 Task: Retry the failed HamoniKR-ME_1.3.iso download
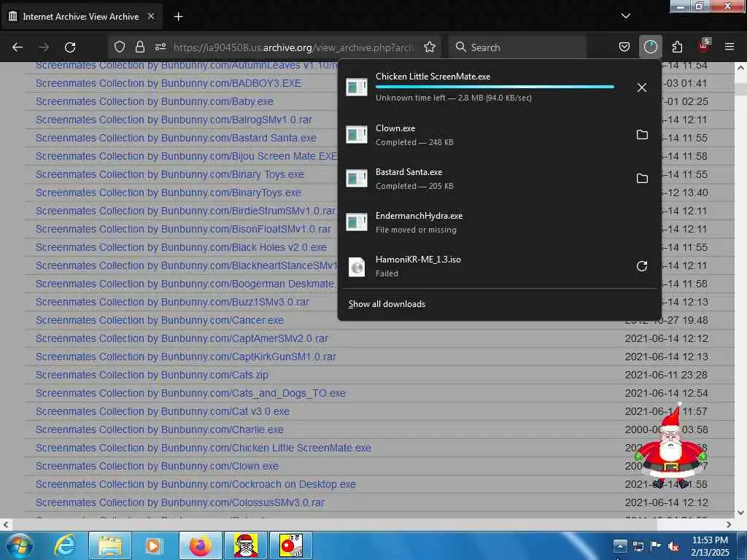click(642, 266)
